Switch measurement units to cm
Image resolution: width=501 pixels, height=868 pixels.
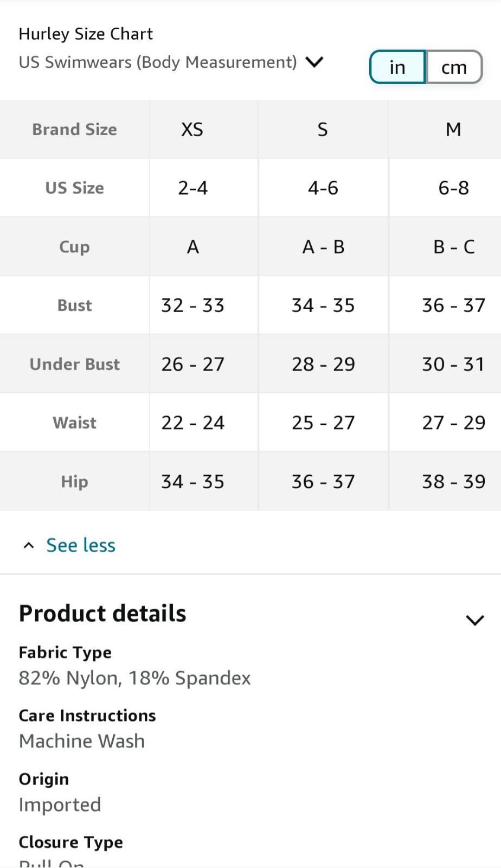(x=454, y=67)
